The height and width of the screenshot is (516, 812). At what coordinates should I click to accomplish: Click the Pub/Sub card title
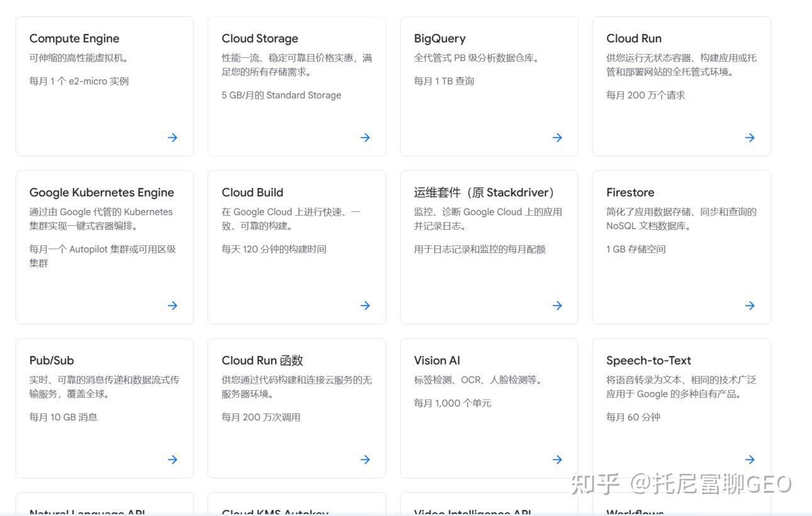52,361
